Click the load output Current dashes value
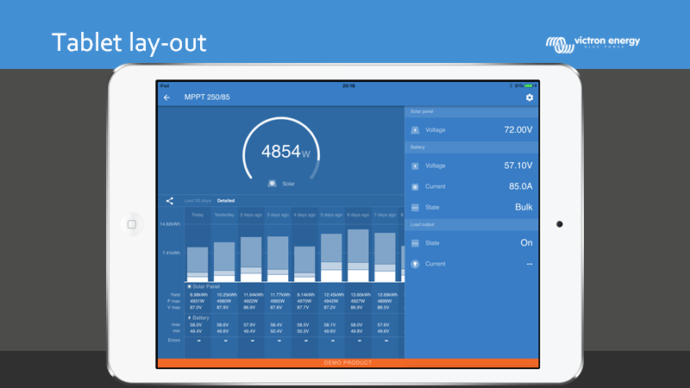The image size is (690, 388). tap(529, 264)
